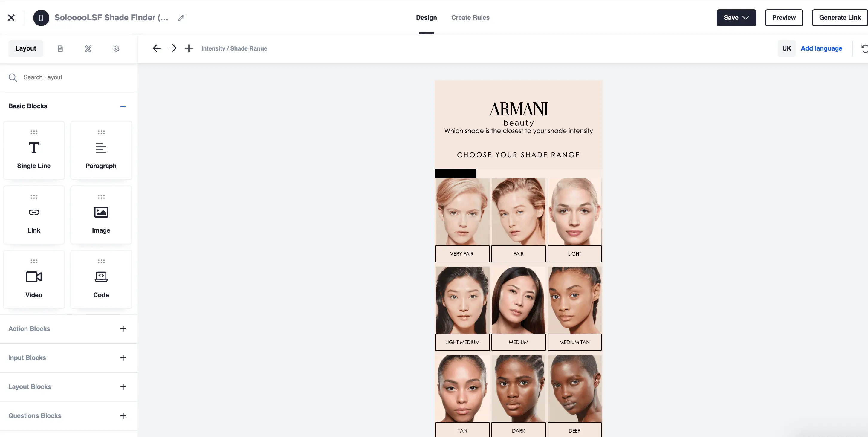Expand the Input Blocks section
The height and width of the screenshot is (437, 868).
123,358
